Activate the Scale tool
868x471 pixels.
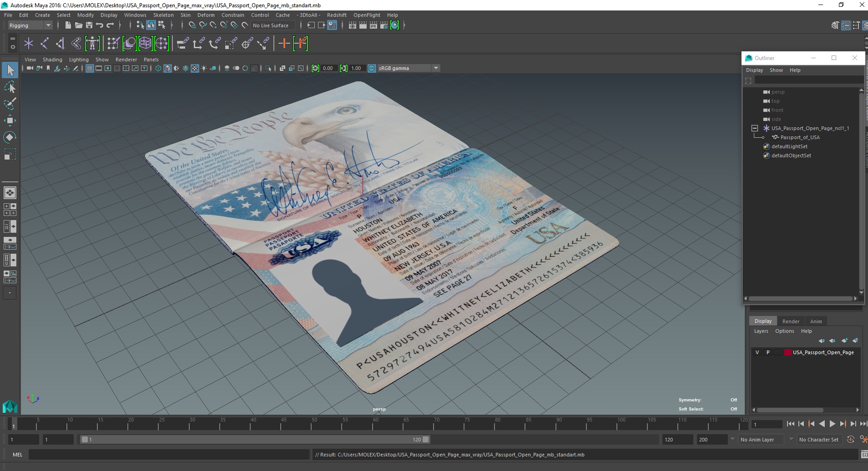[10, 154]
